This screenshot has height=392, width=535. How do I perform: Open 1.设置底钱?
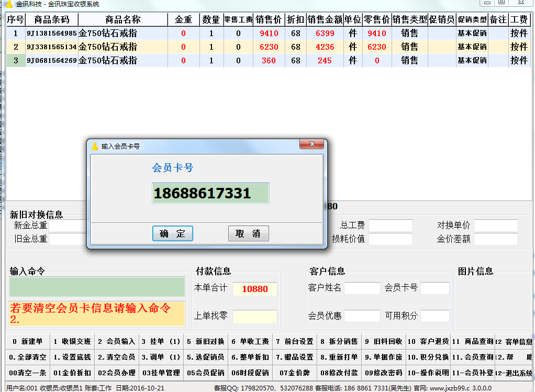(72, 357)
